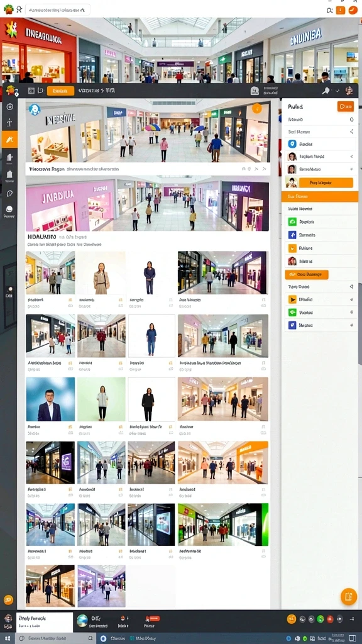Click the orange numbered square icon in top bar
The height and width of the screenshot is (644, 362).
point(340,10)
